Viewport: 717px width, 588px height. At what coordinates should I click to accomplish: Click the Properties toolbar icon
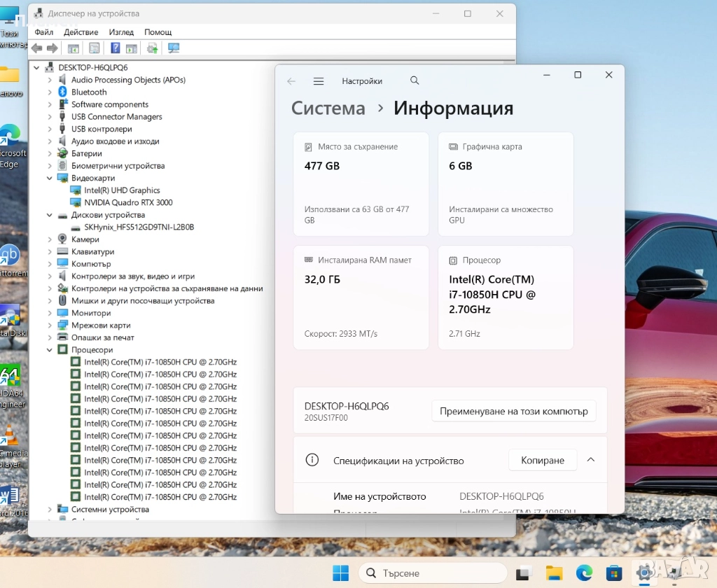(x=95, y=48)
